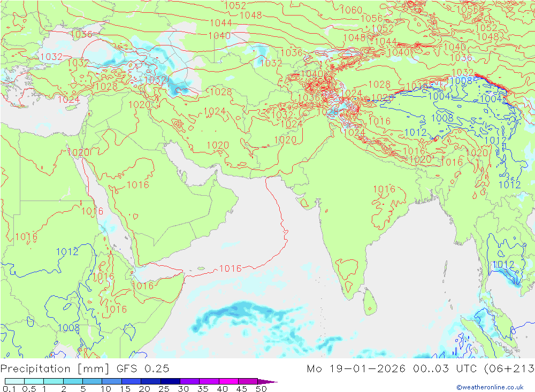Click the 0.5–1 mm legend color swatch
535x392 pixels.
pos(34,381)
